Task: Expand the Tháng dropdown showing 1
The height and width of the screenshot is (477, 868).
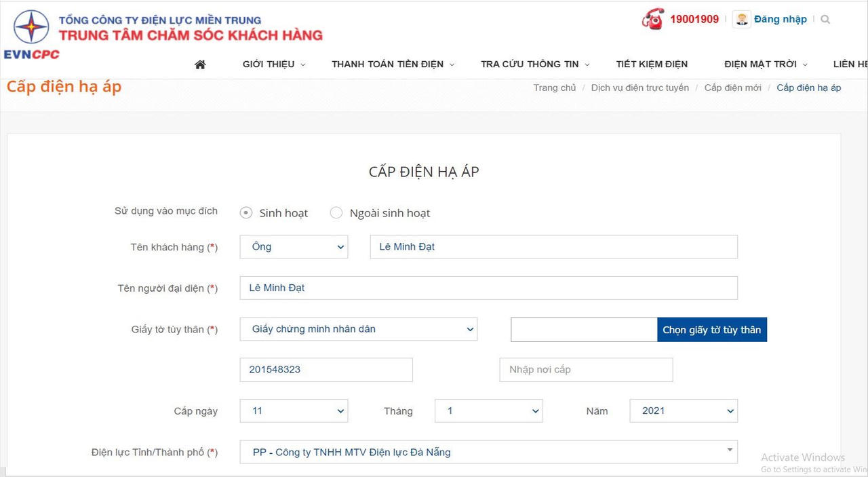Action: pos(488,411)
